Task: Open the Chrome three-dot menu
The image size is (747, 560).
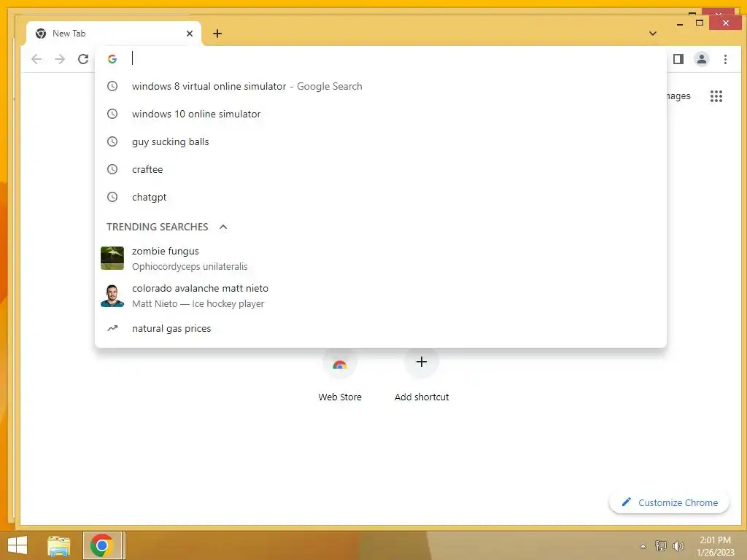Action: tap(725, 59)
